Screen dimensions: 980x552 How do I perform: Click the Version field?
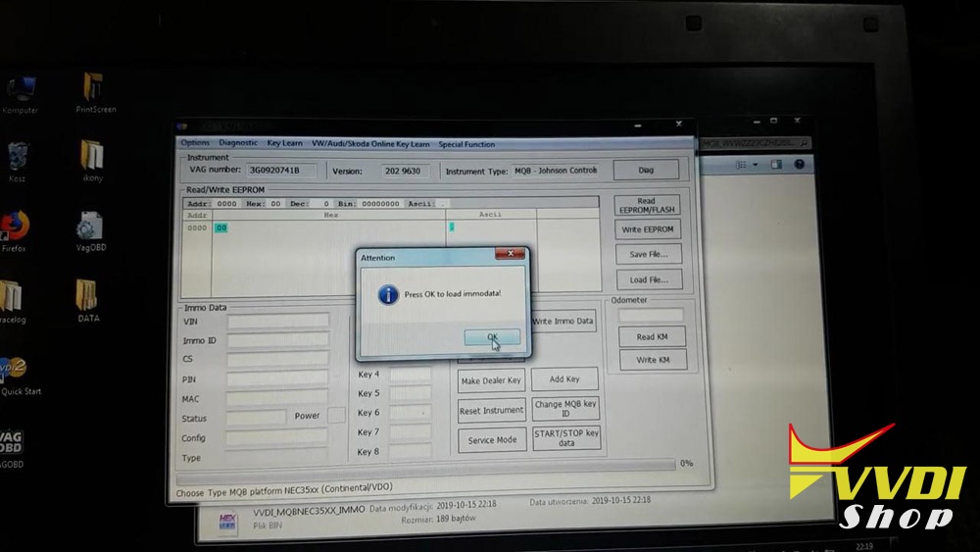pos(404,171)
